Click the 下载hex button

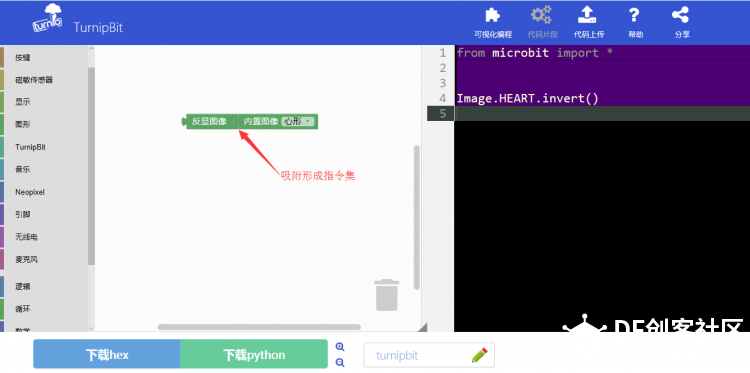[x=107, y=354]
